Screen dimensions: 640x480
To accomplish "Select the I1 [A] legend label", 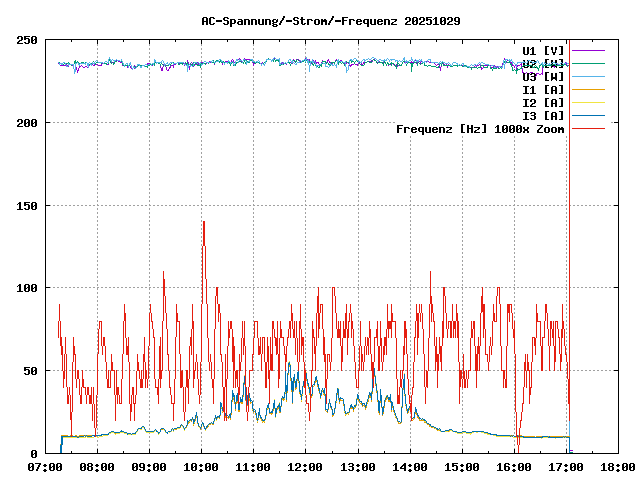I will [543, 89].
